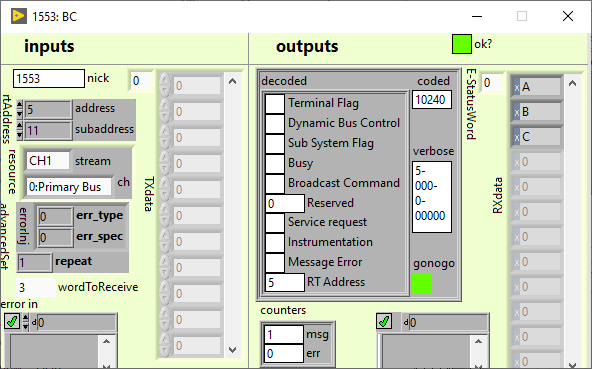This screenshot has height=369, width=592.
Task: Click third TXdata element stepper
Action: point(165,137)
